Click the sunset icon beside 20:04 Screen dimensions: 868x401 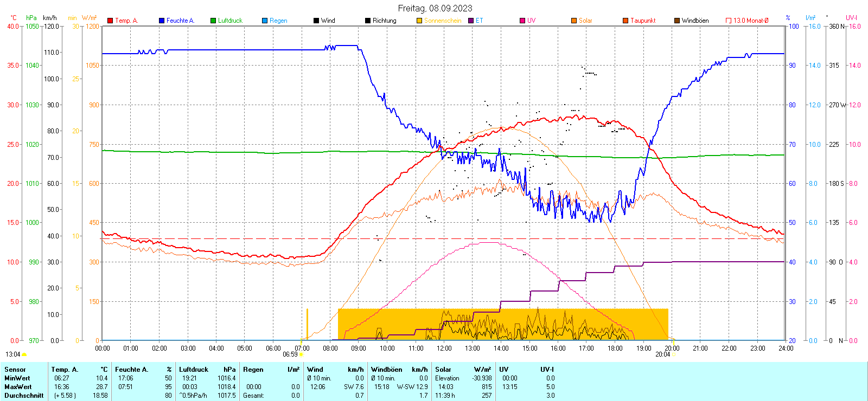[x=674, y=354]
